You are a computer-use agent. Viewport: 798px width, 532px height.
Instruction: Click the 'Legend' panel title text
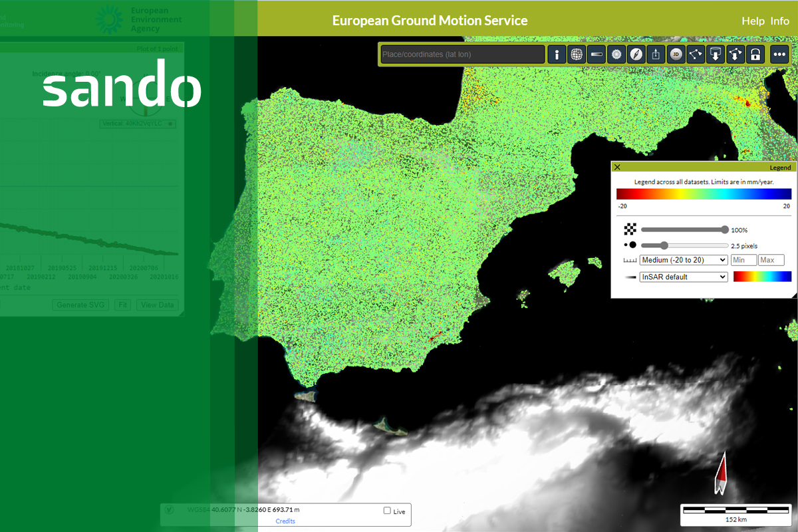780,168
